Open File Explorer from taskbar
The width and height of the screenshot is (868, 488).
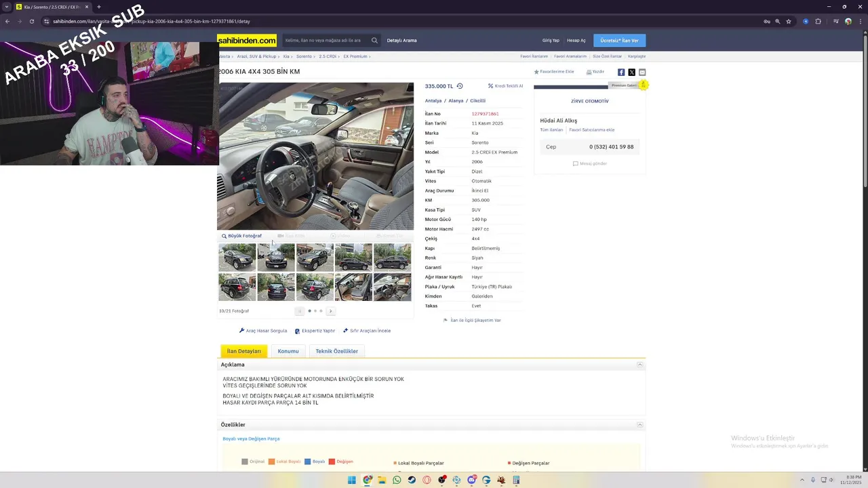382,480
